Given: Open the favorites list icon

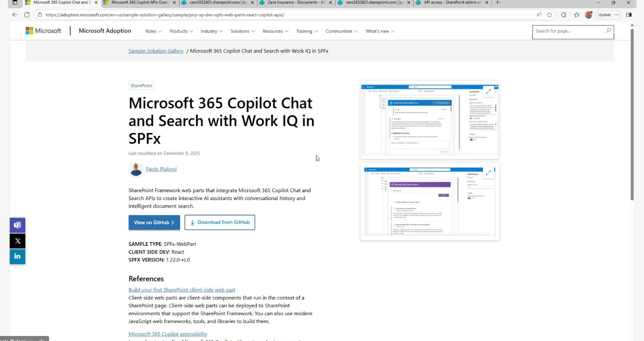Looking at the screenshot, I should (x=577, y=15).
